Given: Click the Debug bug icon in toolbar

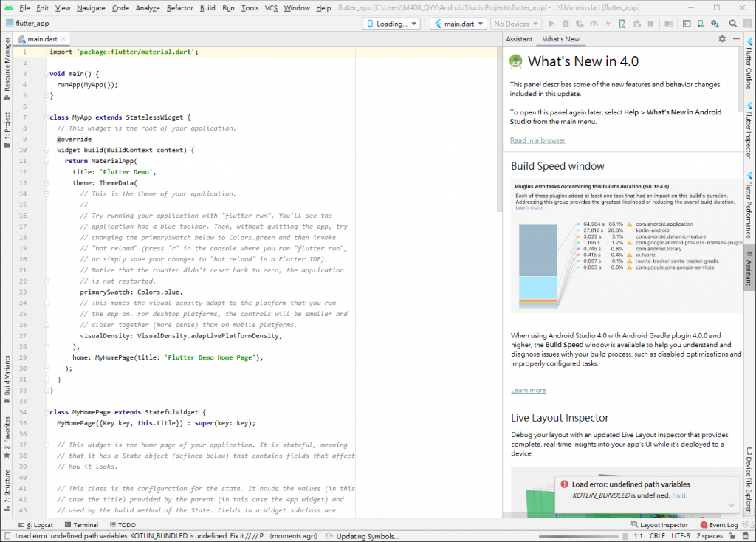Looking at the screenshot, I should 566,24.
